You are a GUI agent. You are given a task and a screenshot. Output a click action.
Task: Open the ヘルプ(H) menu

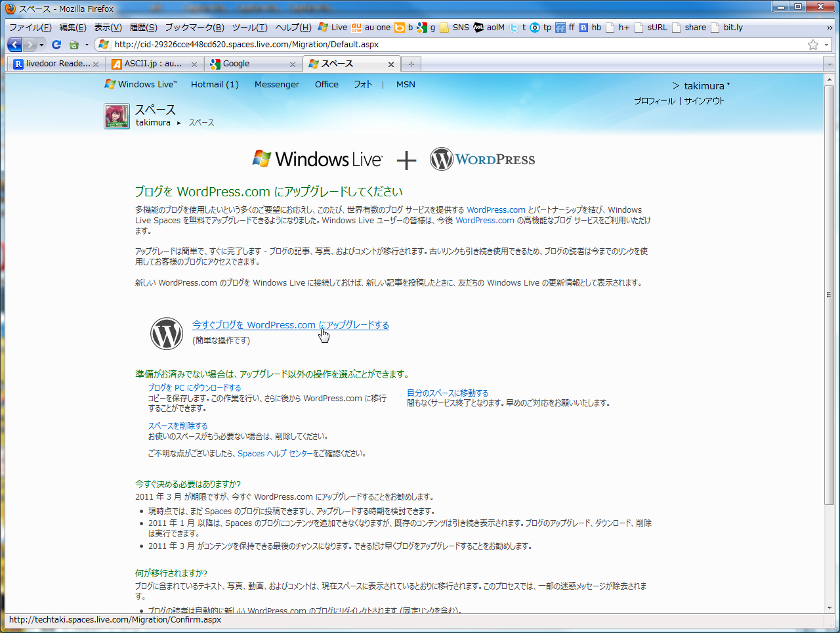(293, 28)
